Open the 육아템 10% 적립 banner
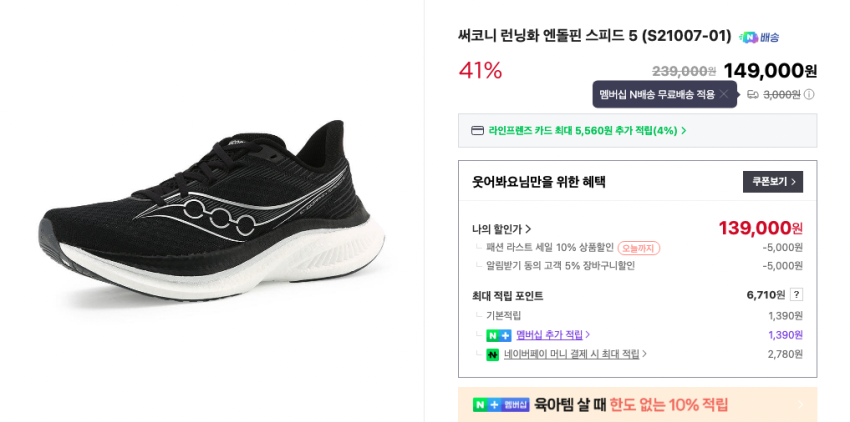The width and height of the screenshot is (850, 422). [630, 405]
